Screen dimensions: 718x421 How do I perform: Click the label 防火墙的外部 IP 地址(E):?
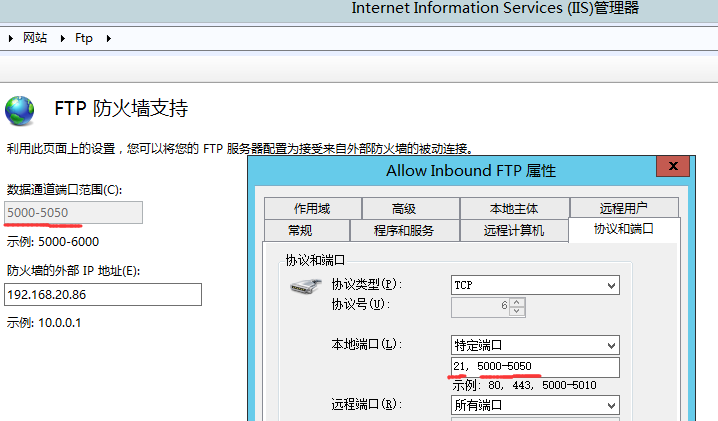click(x=73, y=270)
